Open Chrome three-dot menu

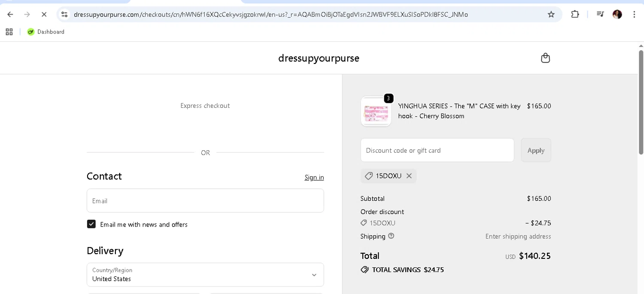pyautogui.click(x=634, y=14)
